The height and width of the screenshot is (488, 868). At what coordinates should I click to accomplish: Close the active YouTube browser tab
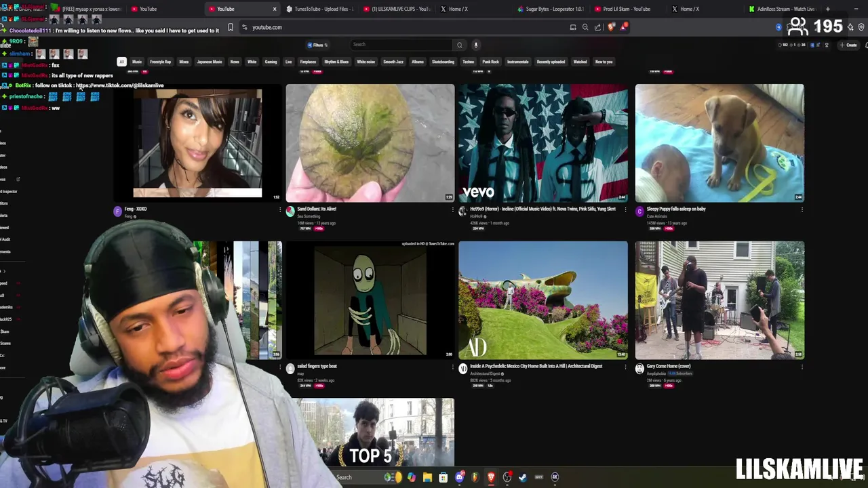pos(275,9)
